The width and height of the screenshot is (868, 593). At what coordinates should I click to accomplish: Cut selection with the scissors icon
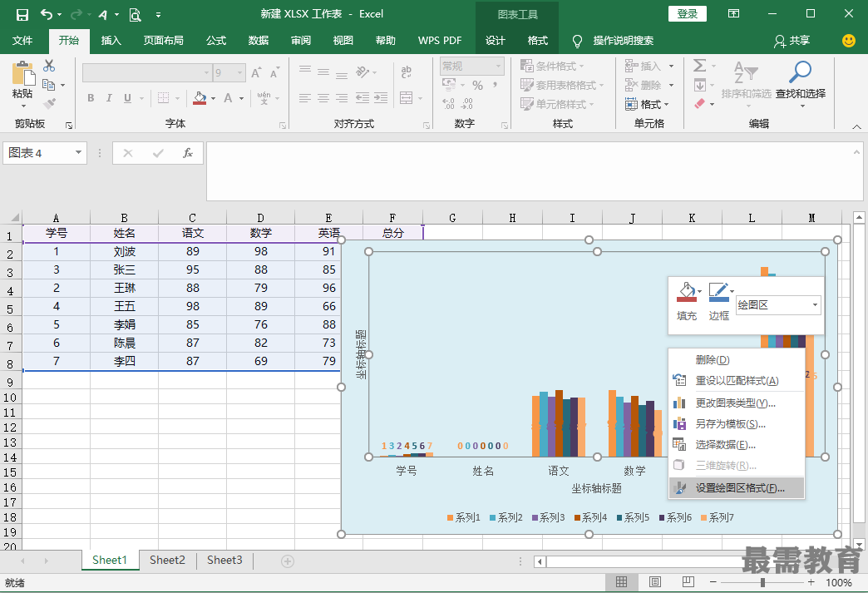[x=49, y=66]
